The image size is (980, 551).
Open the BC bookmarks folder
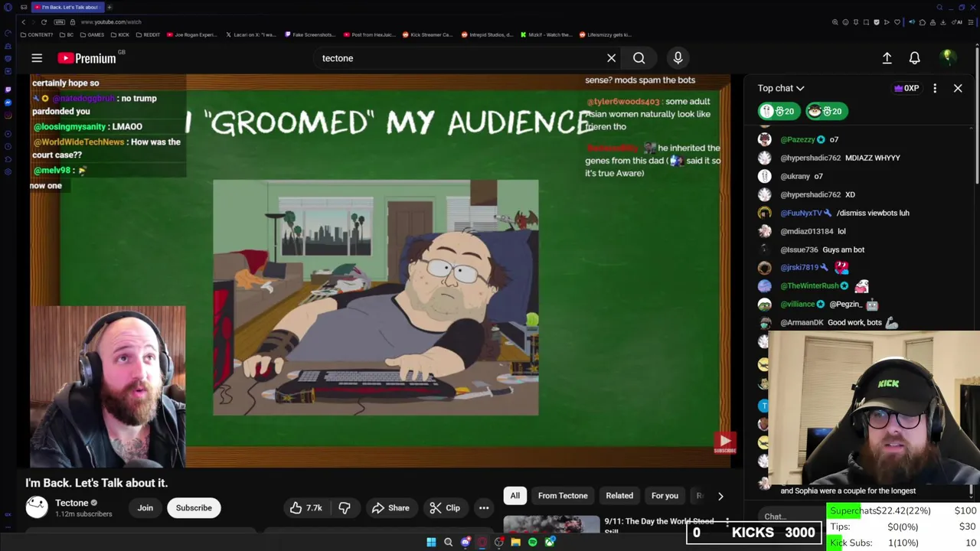pos(67,34)
